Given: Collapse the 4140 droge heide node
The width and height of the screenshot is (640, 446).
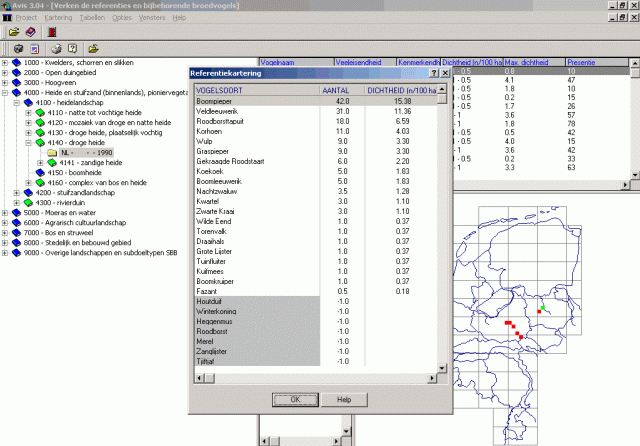Looking at the screenshot, I should tap(29, 142).
